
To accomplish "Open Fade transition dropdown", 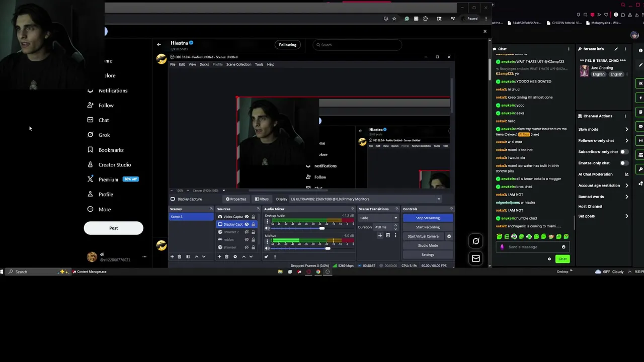I will tap(379, 218).
